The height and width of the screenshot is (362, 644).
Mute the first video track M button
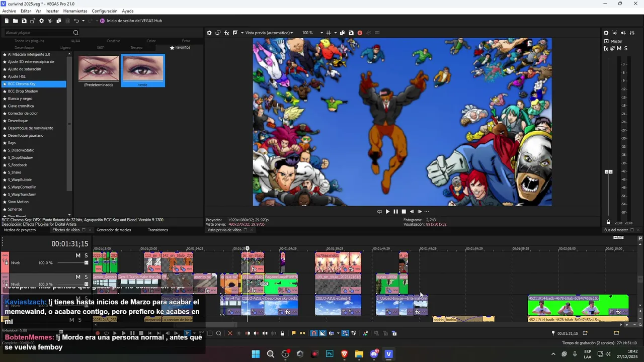[x=78, y=255]
